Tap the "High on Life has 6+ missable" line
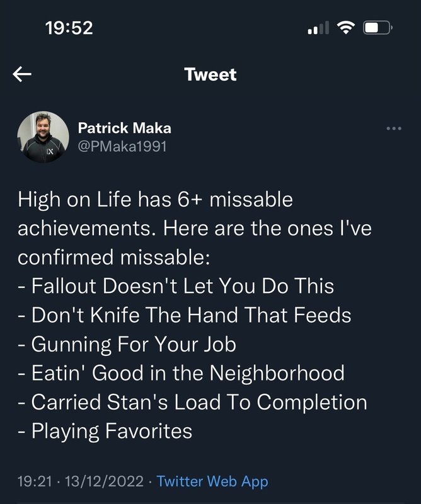This screenshot has width=421, height=504. tap(155, 200)
